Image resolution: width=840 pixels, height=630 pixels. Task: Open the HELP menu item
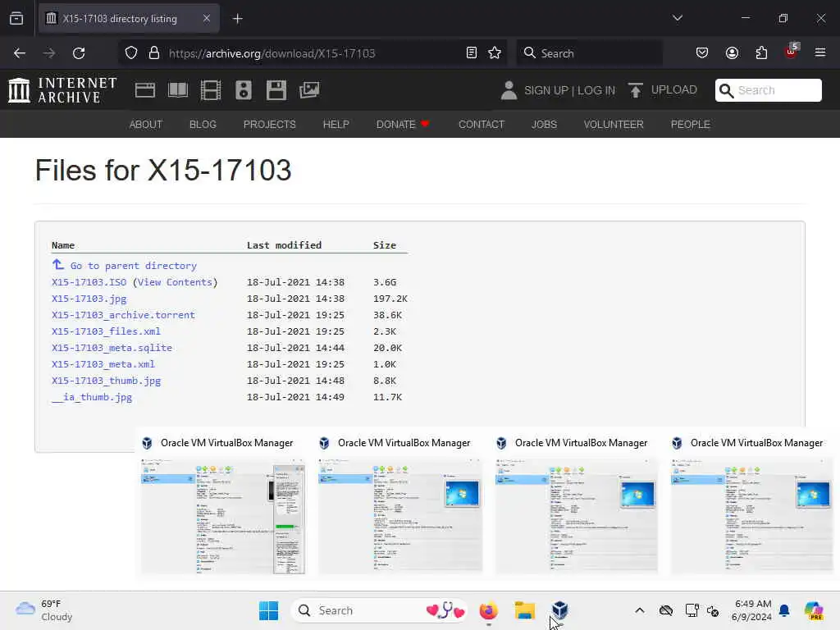[x=336, y=125]
